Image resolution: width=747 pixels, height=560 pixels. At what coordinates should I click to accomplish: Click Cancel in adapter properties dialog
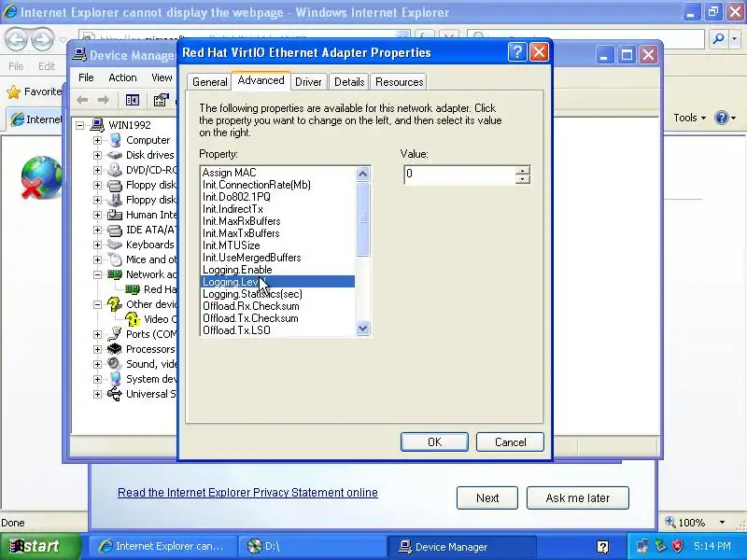510,441
